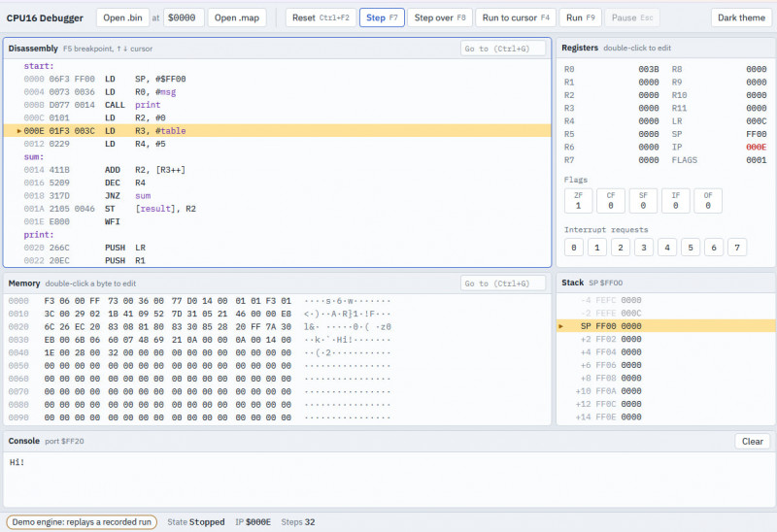Screen dimensions: 777x532
Task: Select the LD R4, #5 line
Action: click(x=277, y=144)
